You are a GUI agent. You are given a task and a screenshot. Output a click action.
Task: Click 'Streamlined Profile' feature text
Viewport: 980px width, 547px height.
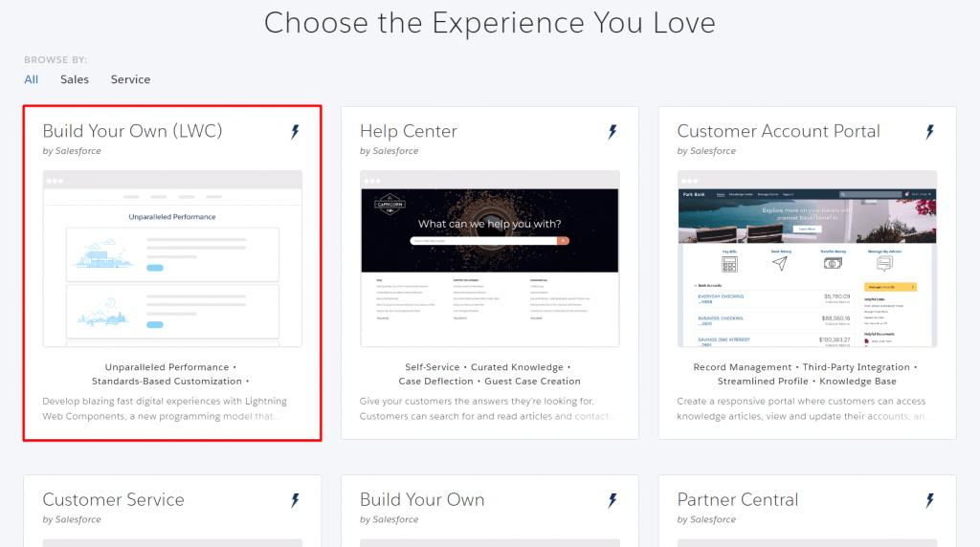(763, 381)
